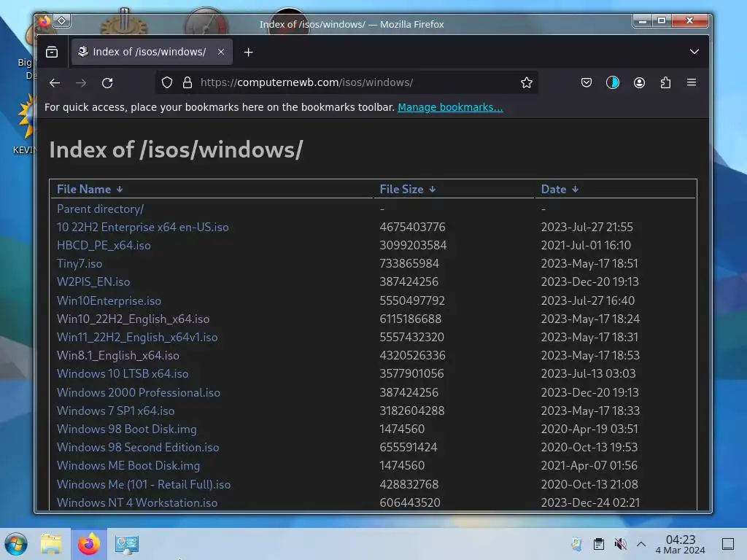Click date 2020-Apr-19 03:51
Viewport: 747px width, 560px height.
pos(589,429)
